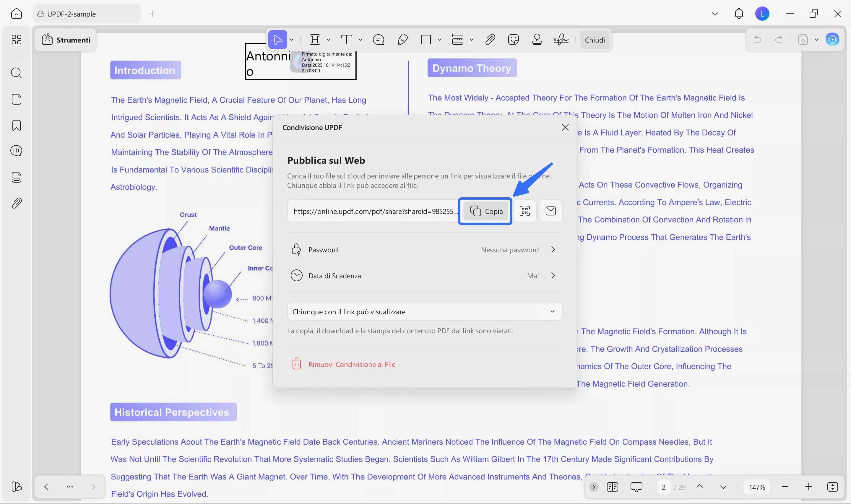Select the Pencil annotation tool
The width and height of the screenshot is (851, 504).
403,40
